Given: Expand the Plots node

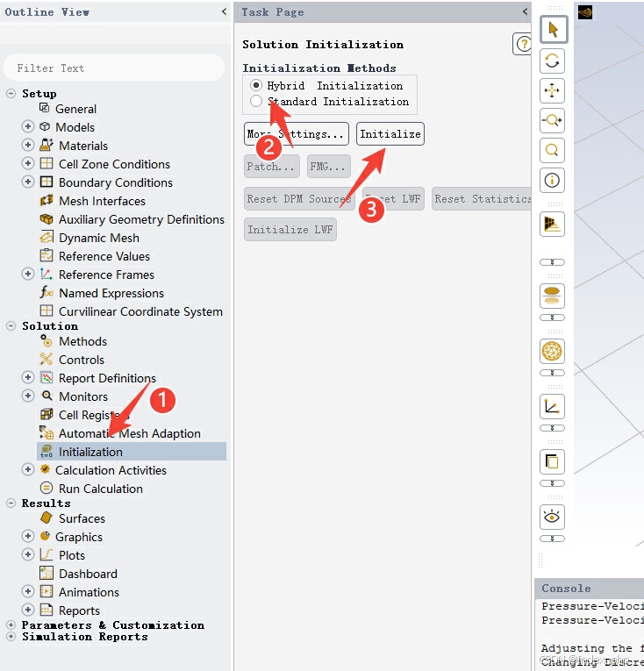Looking at the screenshot, I should pyautogui.click(x=28, y=554).
